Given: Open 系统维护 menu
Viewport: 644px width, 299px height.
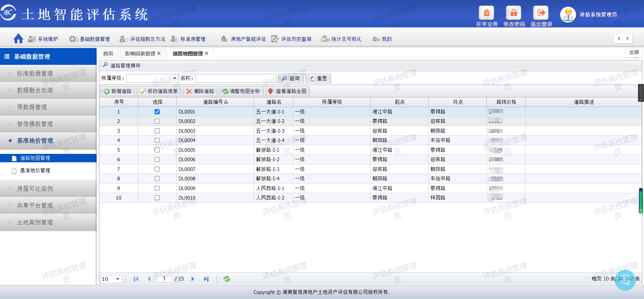Looking at the screenshot, I should tap(43, 39).
